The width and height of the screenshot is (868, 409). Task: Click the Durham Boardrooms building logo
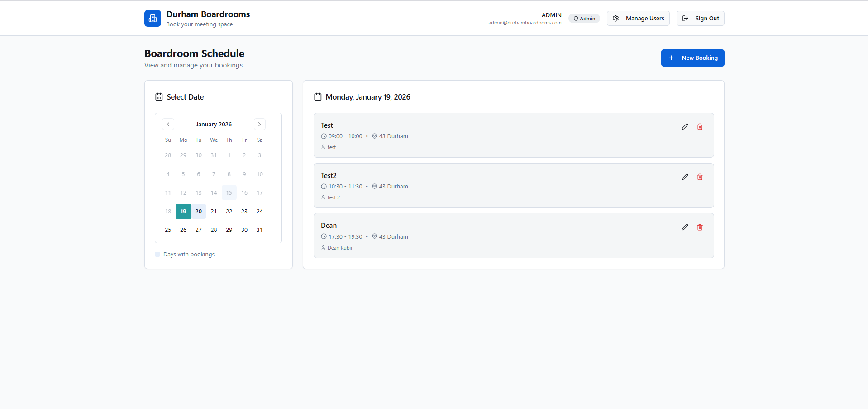point(153,19)
